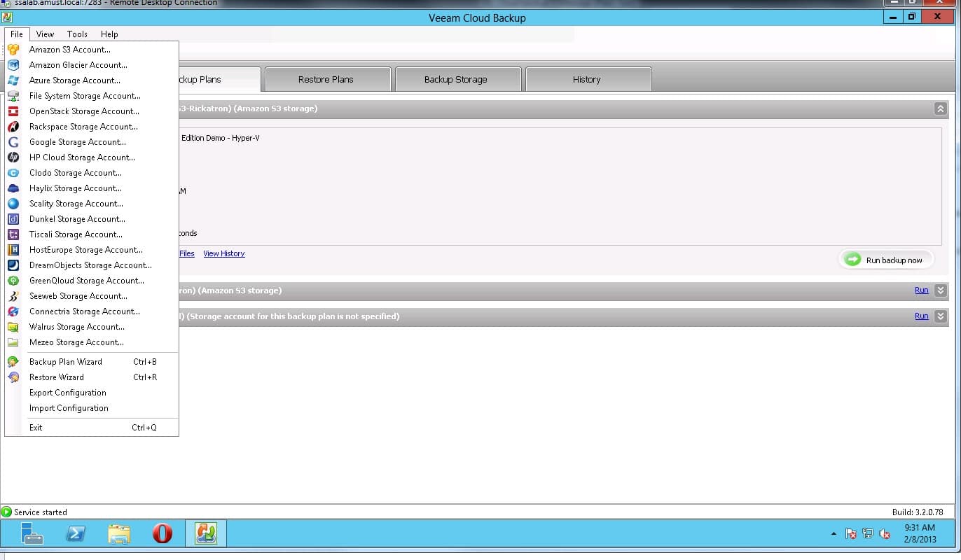
Task: Open the Help menu
Action: tap(109, 34)
